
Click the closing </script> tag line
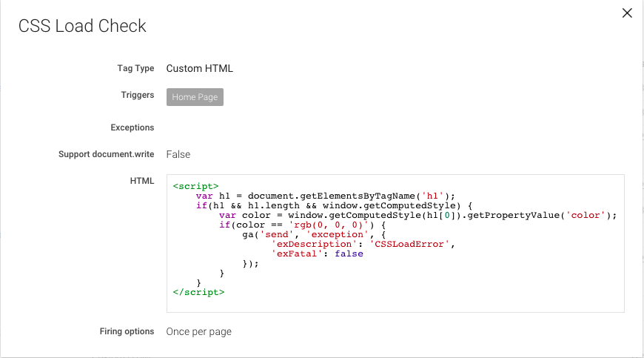[198, 292]
